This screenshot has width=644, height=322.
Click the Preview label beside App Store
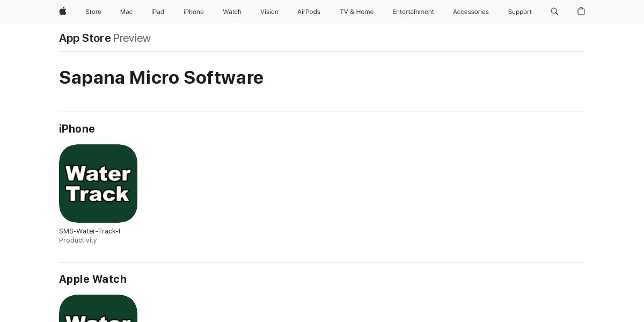point(132,38)
